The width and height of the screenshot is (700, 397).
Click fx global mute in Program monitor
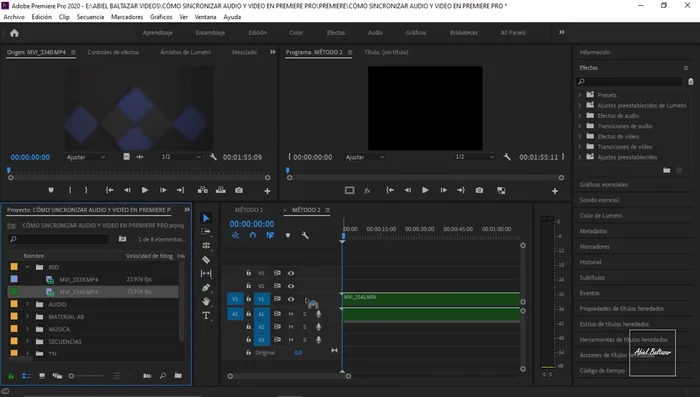point(367,190)
